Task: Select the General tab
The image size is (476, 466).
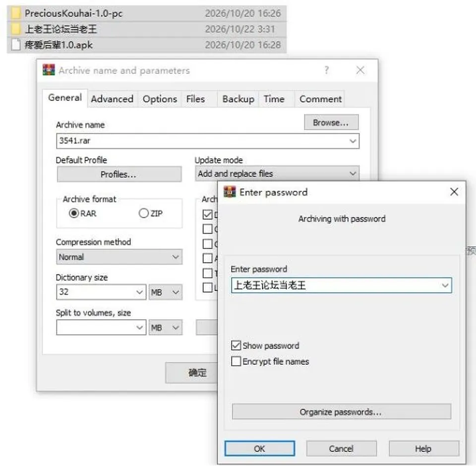Action: 65,98
